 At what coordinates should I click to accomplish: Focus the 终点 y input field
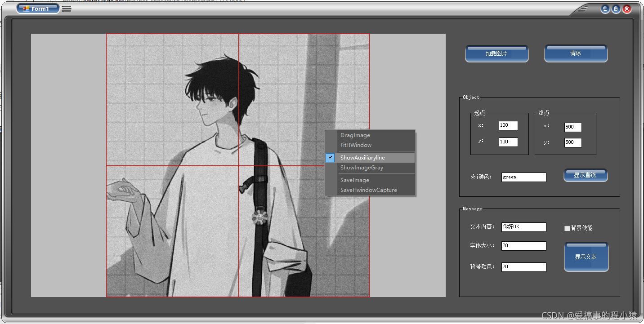click(x=573, y=142)
